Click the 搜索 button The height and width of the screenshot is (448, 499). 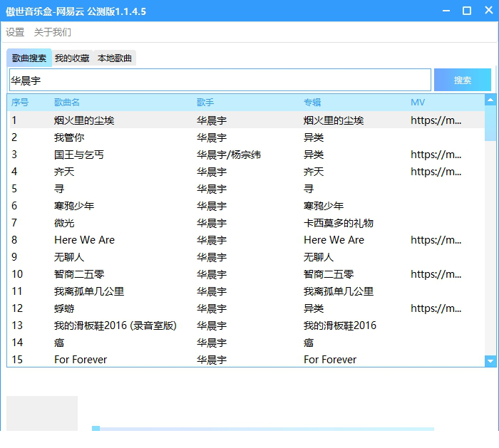pos(463,80)
